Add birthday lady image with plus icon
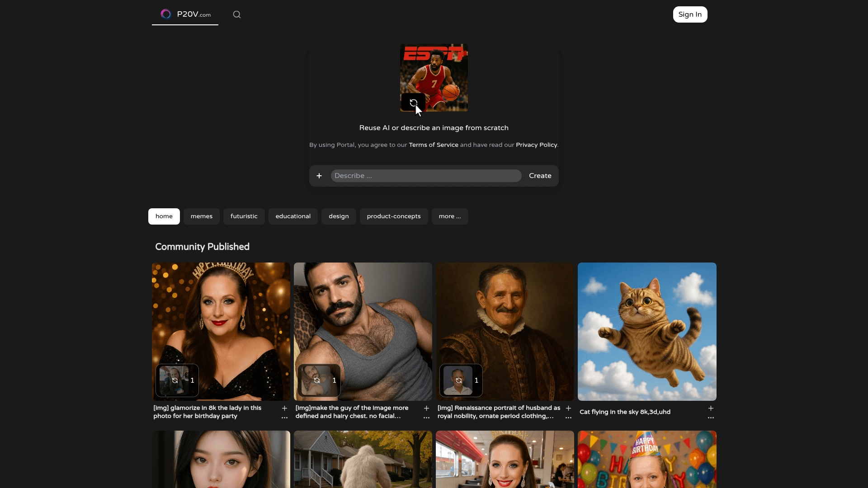Image resolution: width=868 pixels, height=488 pixels. tap(284, 408)
